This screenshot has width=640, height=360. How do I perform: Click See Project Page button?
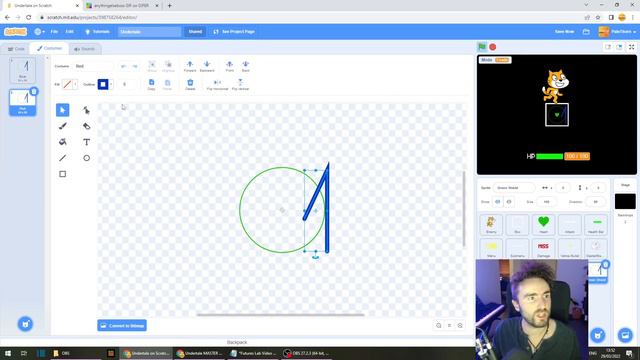(x=234, y=31)
